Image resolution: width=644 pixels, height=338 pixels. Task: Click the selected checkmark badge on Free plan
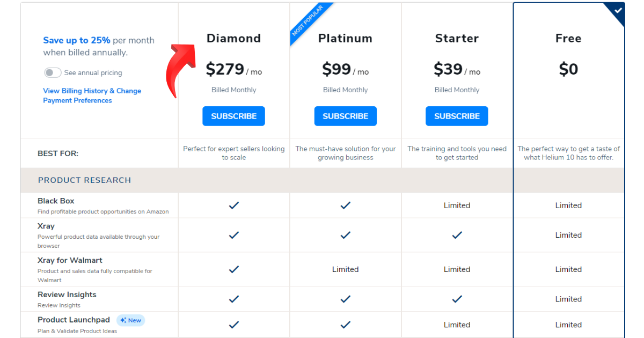[616, 12]
